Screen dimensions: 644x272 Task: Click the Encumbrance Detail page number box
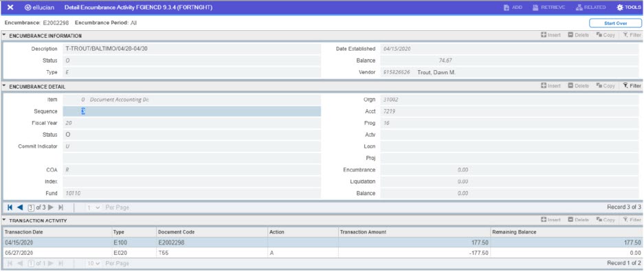31,207
